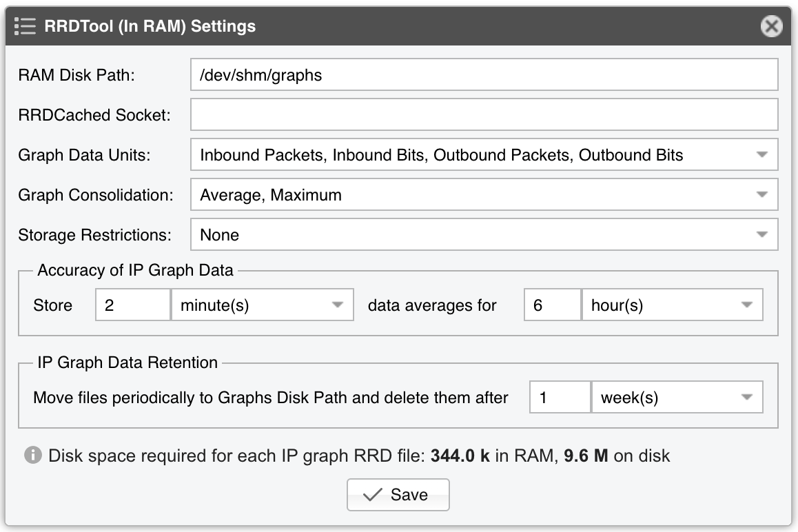
Task: Click the retention period number field
Action: (560, 397)
